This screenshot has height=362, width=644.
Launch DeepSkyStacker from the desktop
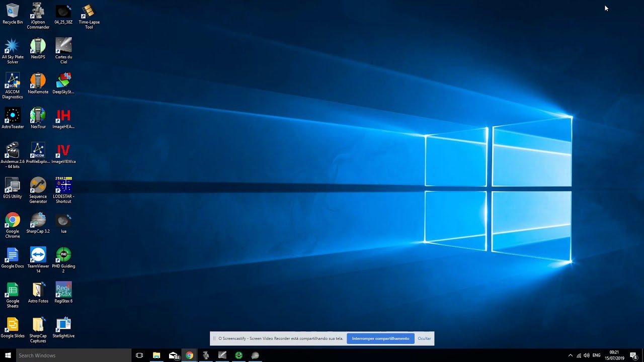[63, 83]
